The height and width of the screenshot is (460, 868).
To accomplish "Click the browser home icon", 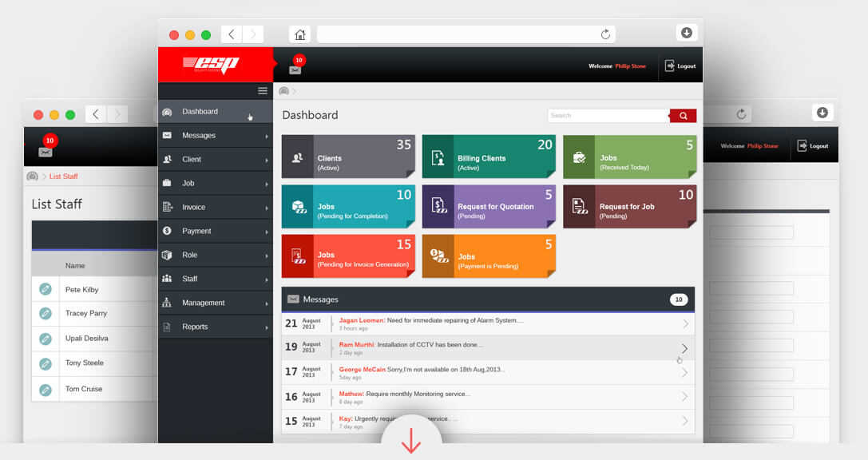I will pos(299,35).
